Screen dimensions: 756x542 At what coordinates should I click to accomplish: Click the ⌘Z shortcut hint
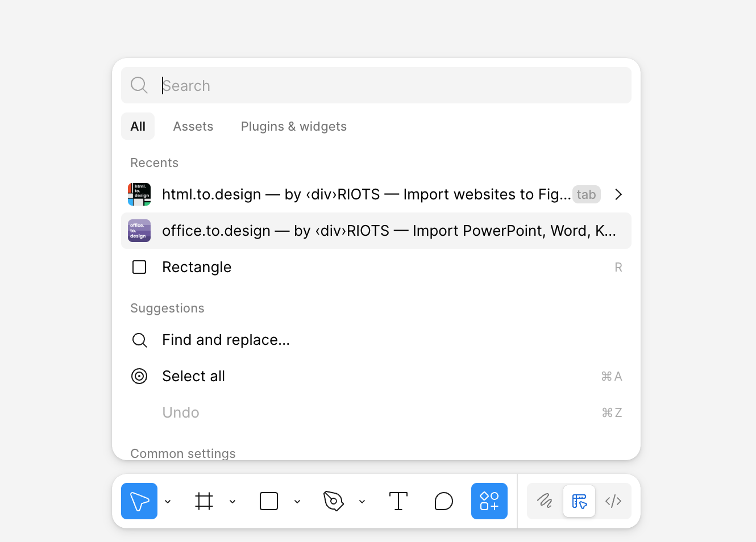pos(612,412)
